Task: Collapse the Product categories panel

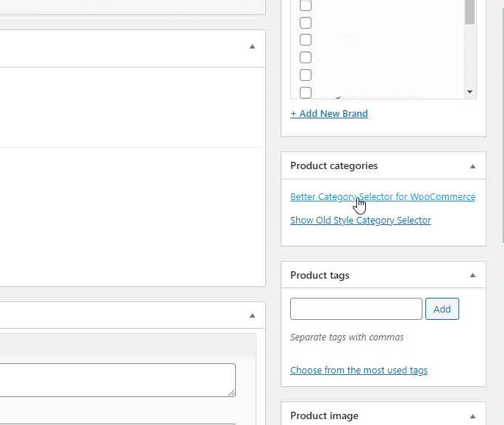Action: [472, 166]
